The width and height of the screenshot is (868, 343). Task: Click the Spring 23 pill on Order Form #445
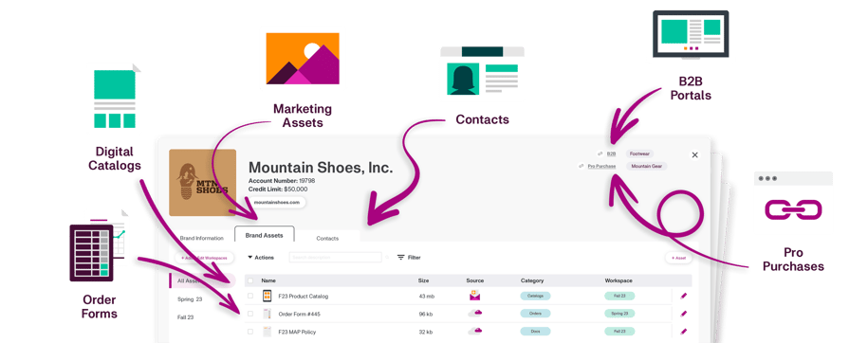tap(619, 314)
